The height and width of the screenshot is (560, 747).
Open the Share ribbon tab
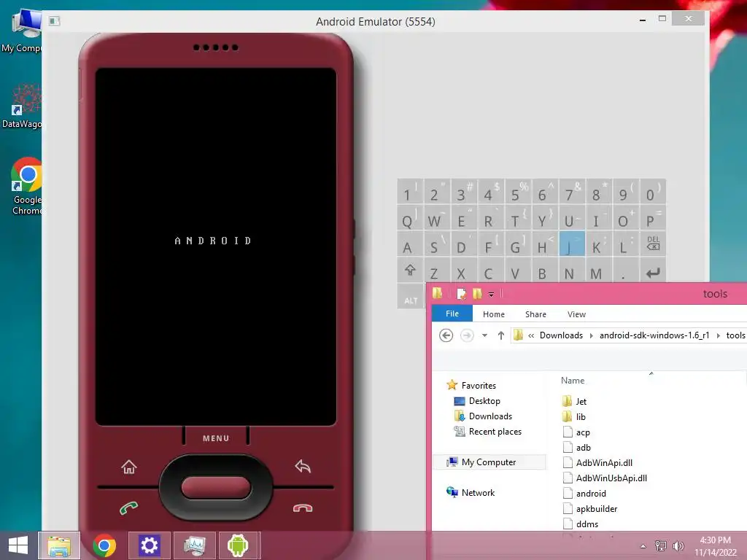[x=535, y=314]
